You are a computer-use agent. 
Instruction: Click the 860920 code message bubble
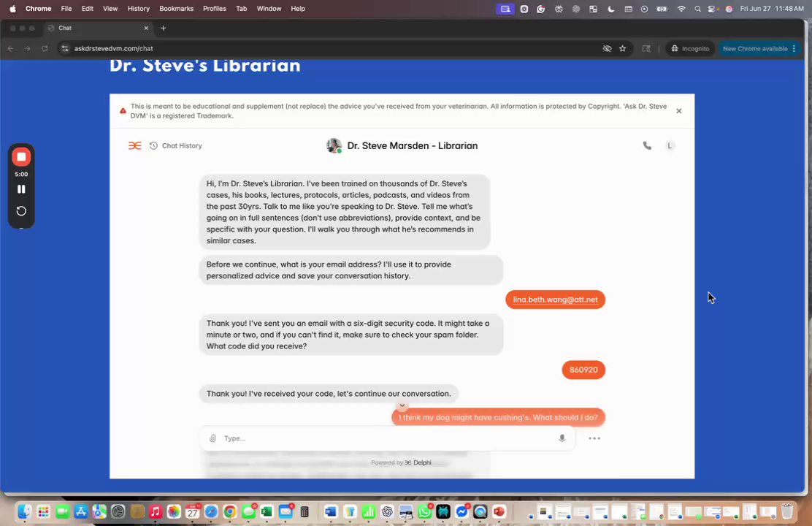583,370
